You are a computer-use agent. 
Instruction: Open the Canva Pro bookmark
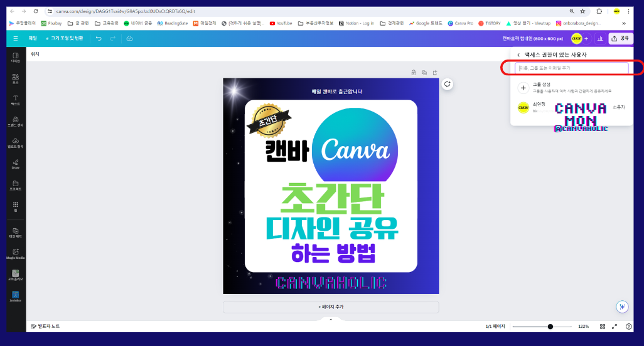[x=461, y=23]
